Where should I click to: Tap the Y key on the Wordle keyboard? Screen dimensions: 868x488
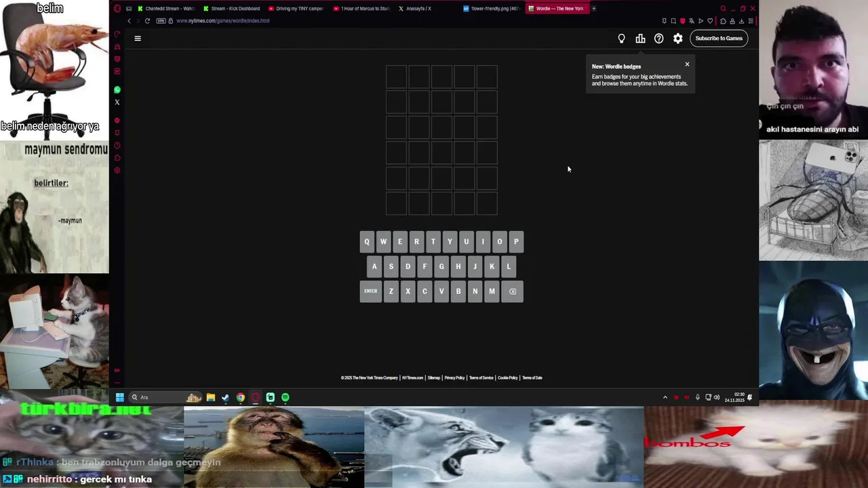pyautogui.click(x=450, y=242)
